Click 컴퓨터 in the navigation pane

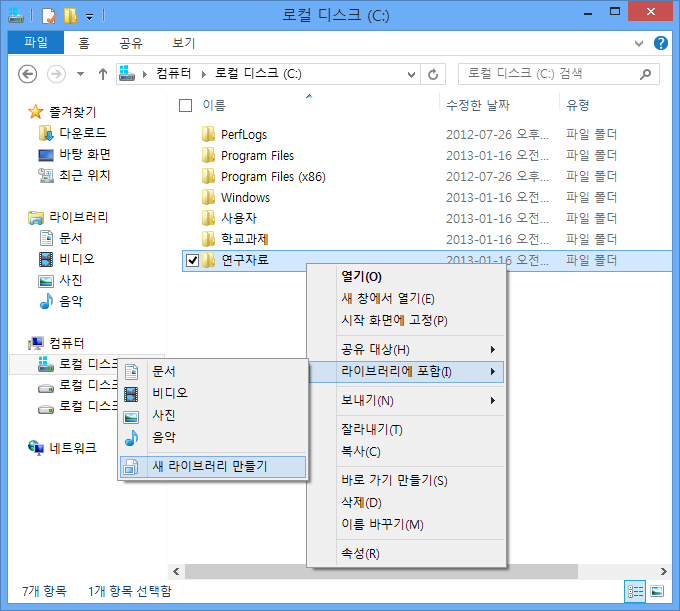pyautogui.click(x=66, y=343)
